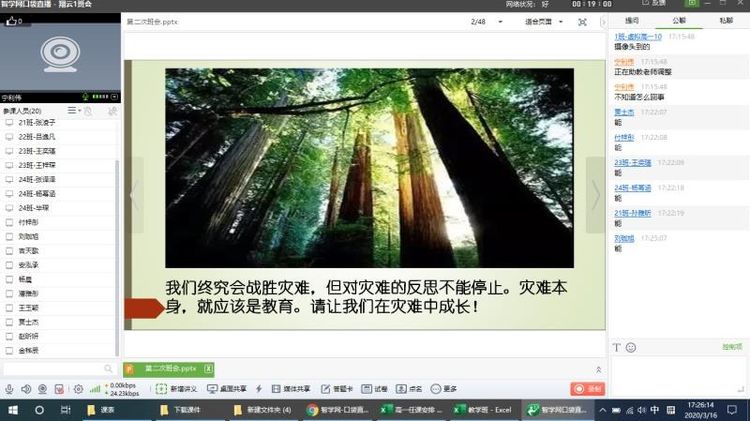The width and height of the screenshot is (750, 421).
Task: Open 点名 roll call tool
Action: pos(410,389)
